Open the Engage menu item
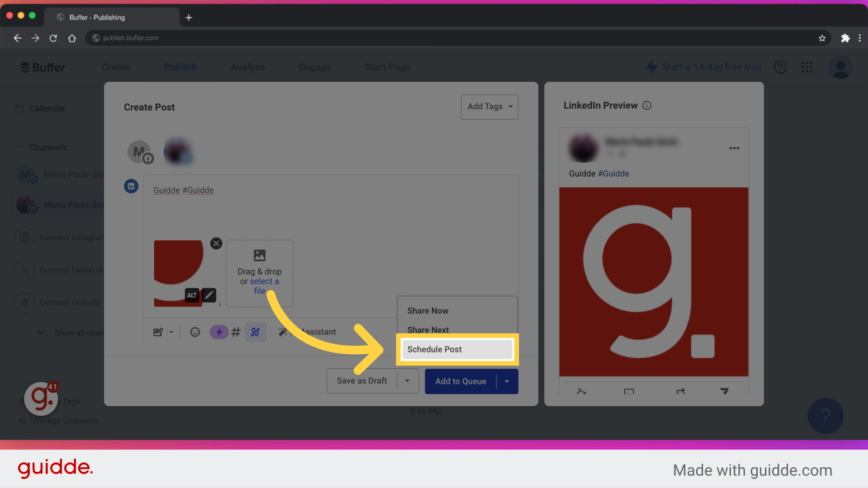 pos(315,67)
